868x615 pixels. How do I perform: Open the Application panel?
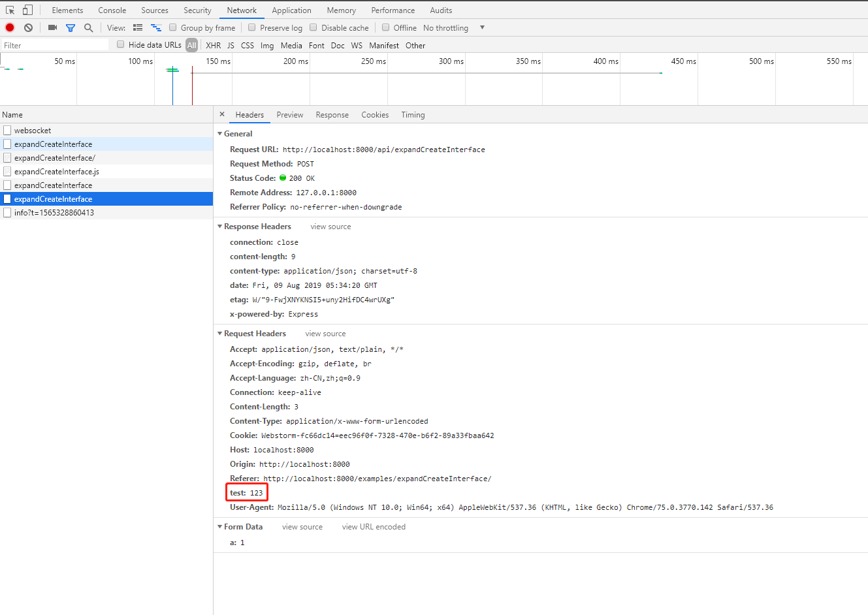point(291,10)
